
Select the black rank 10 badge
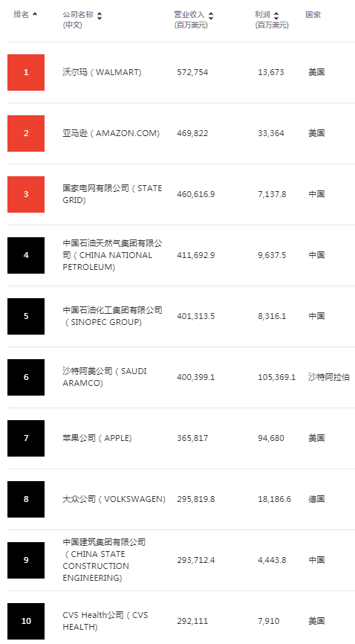click(26, 621)
